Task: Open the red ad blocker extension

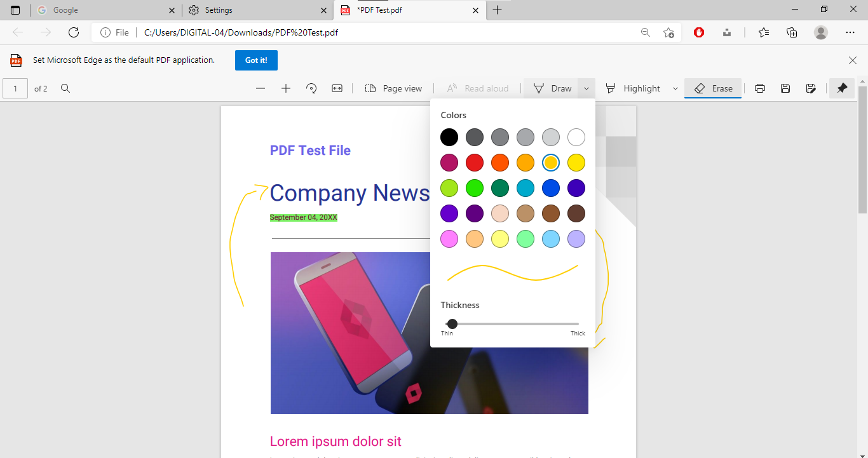Action: (699, 32)
